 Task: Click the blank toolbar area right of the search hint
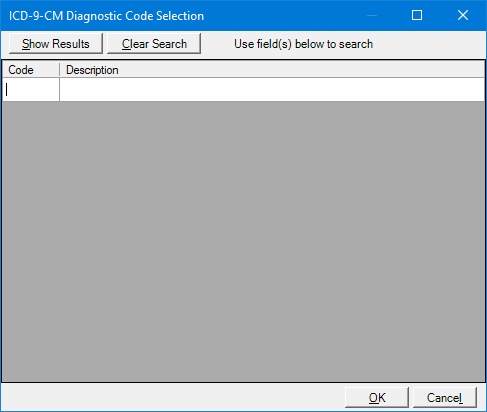pyautogui.click(x=428, y=44)
